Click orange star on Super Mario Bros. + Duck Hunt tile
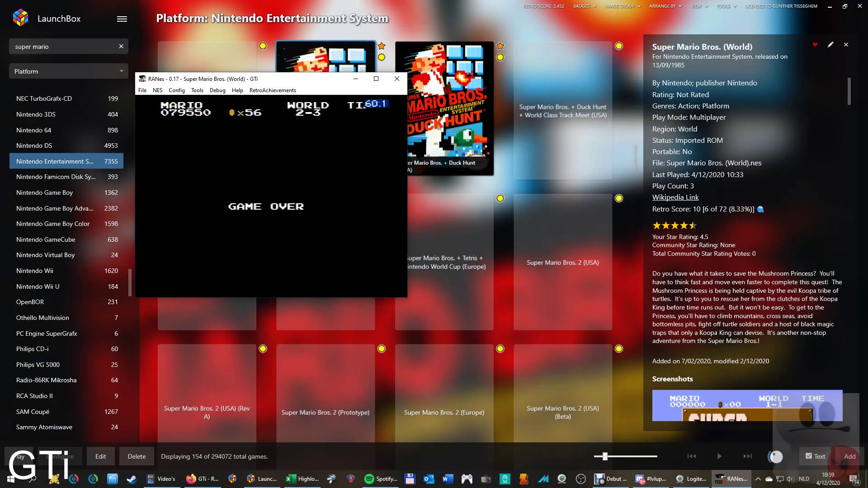 (500, 46)
